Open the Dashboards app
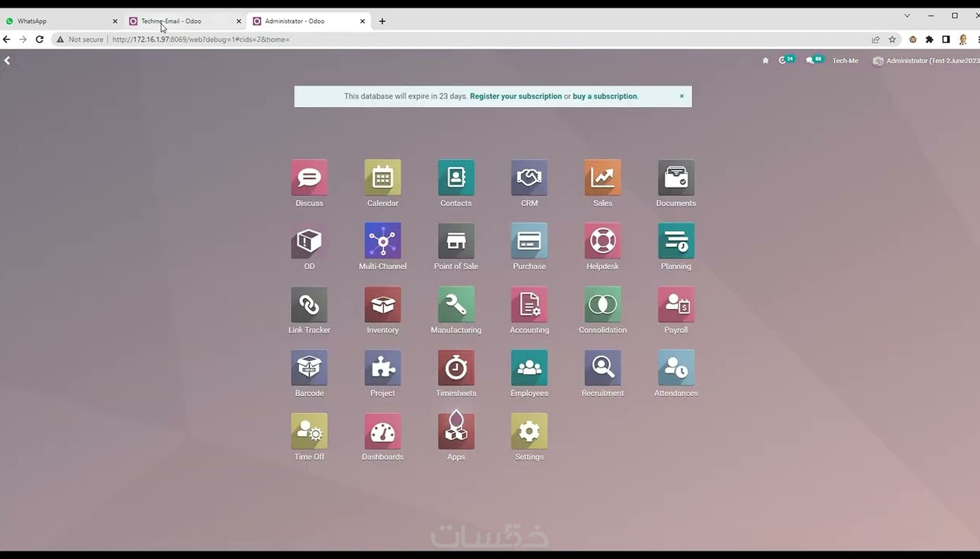This screenshot has height=559, width=980. [x=382, y=431]
